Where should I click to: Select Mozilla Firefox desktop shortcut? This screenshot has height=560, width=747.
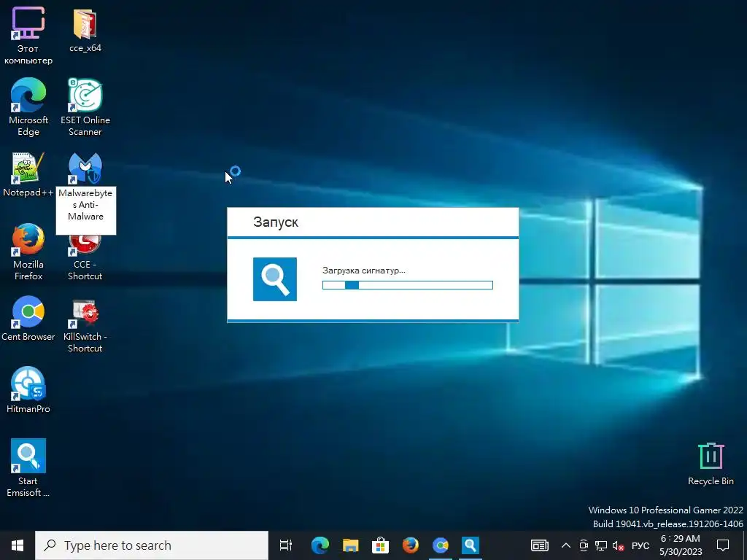[x=28, y=252]
